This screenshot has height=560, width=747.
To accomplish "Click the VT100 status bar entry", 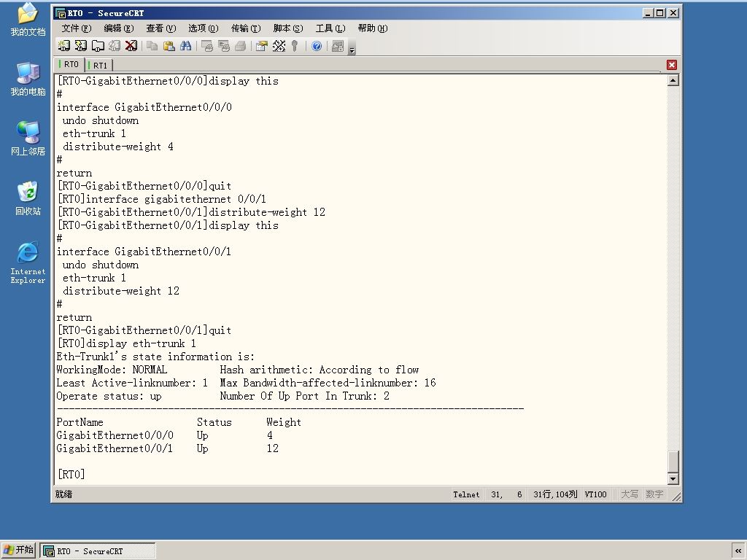I will point(595,494).
